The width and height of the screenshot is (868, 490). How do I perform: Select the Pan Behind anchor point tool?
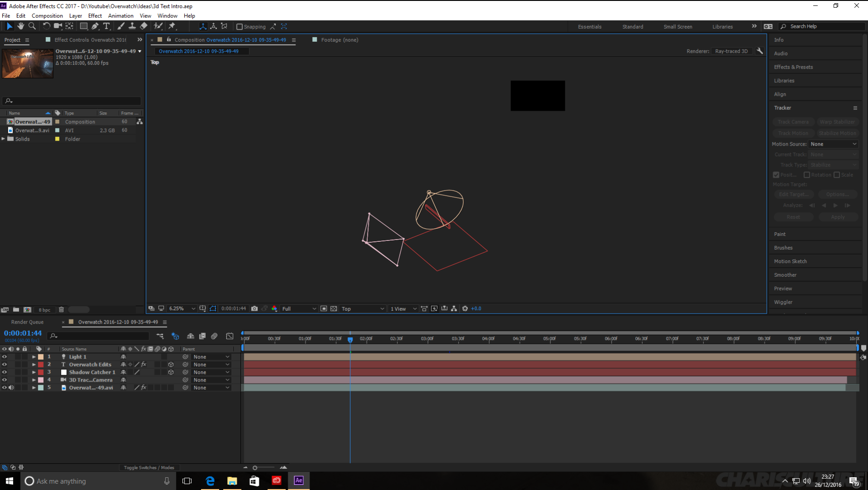coord(69,26)
